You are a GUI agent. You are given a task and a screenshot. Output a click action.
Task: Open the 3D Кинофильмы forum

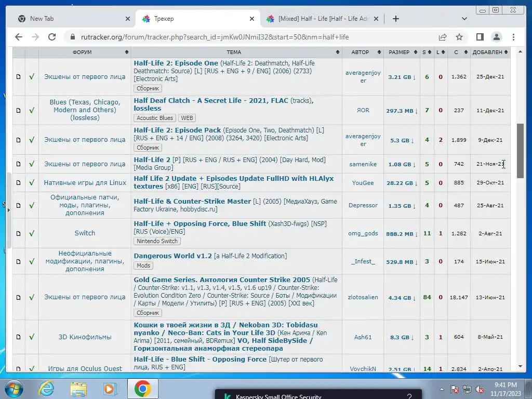(85, 337)
